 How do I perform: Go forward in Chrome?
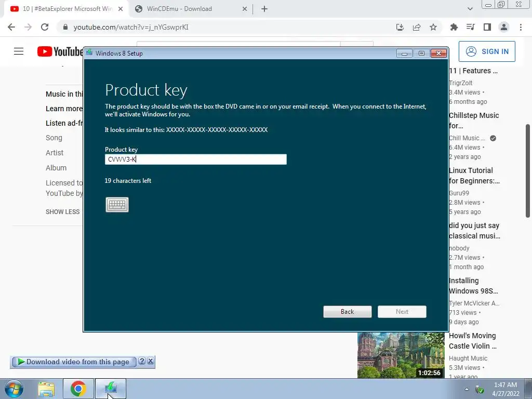(x=28, y=27)
